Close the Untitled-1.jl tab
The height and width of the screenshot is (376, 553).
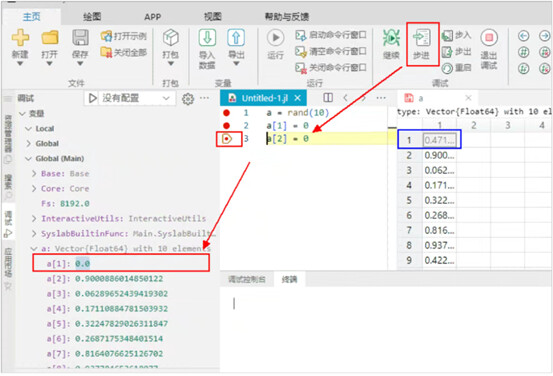tap(298, 98)
